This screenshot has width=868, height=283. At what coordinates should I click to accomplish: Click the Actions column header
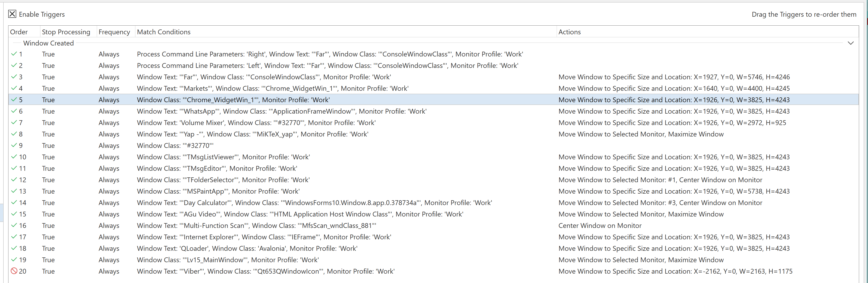(x=569, y=32)
